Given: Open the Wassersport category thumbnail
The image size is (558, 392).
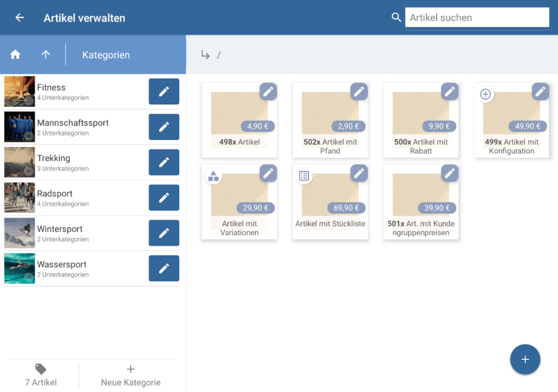Looking at the screenshot, I should tap(20, 268).
